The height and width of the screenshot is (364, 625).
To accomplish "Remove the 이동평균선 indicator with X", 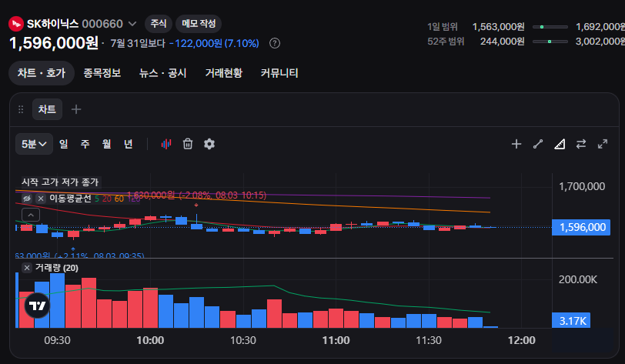I will (x=41, y=198).
